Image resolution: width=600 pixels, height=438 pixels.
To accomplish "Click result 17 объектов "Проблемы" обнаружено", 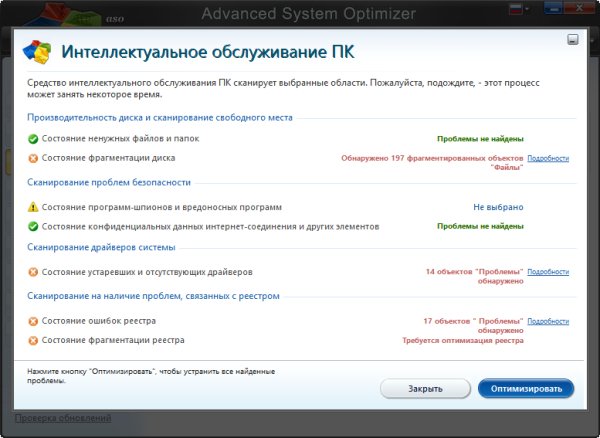I will [x=473, y=326].
